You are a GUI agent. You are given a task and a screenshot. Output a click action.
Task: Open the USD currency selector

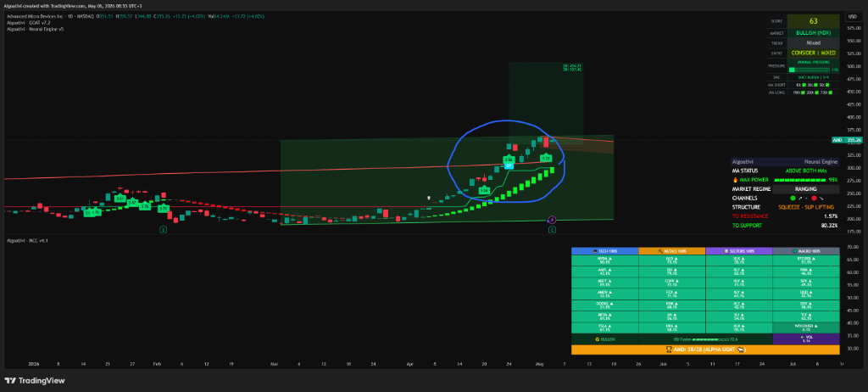(852, 17)
